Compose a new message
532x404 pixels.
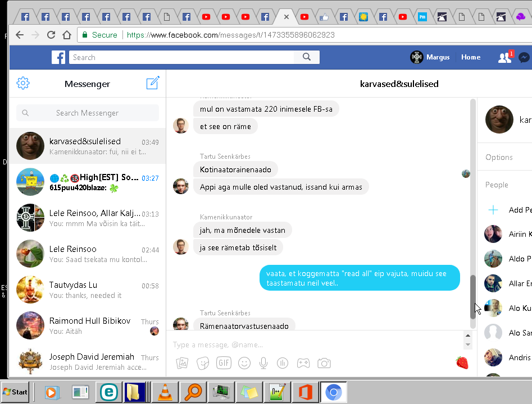point(153,82)
